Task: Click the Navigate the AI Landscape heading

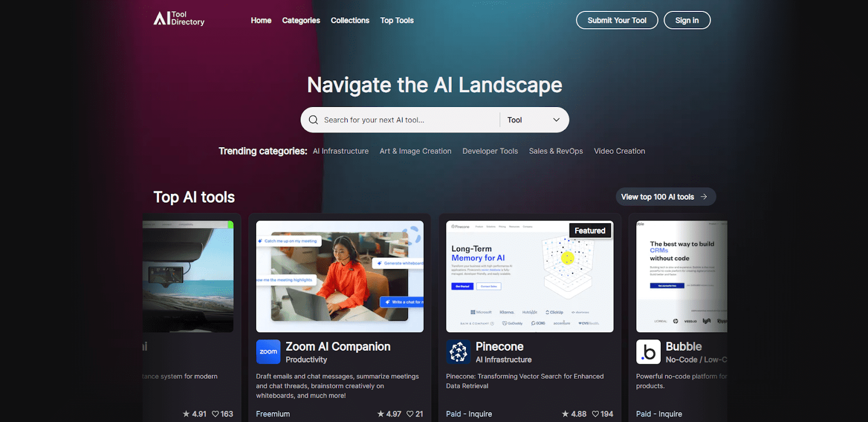Action: [x=435, y=85]
